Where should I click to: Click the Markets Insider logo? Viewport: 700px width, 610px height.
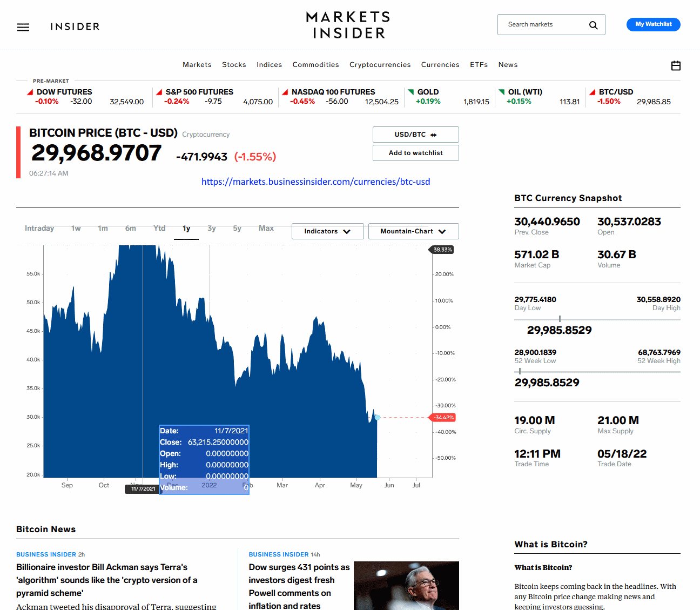pyautogui.click(x=348, y=25)
